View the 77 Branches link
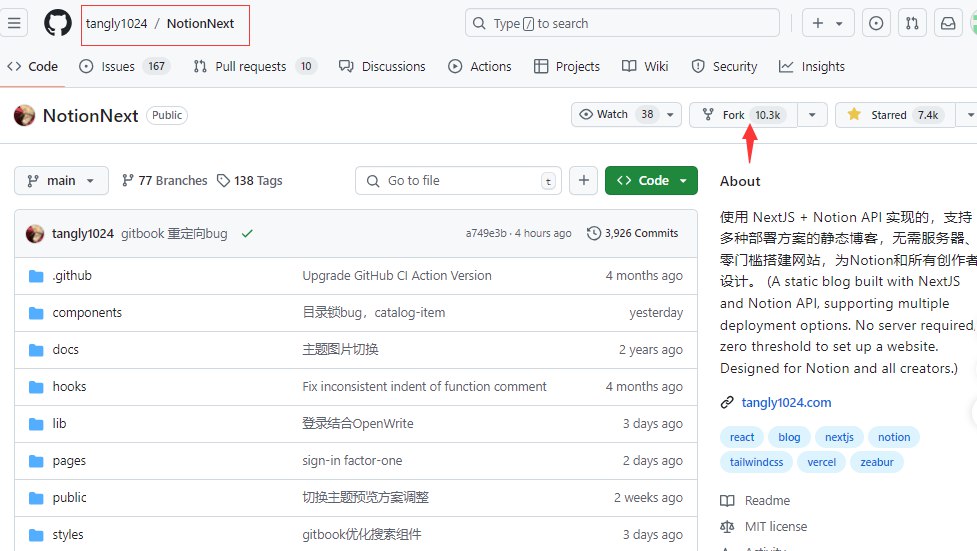977x551 pixels. [164, 181]
